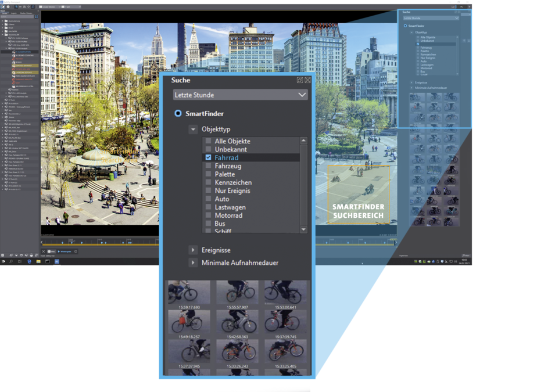Click the object list scroll-up arrow in enlarged panel
The width and height of the screenshot is (555, 392).
point(303,141)
